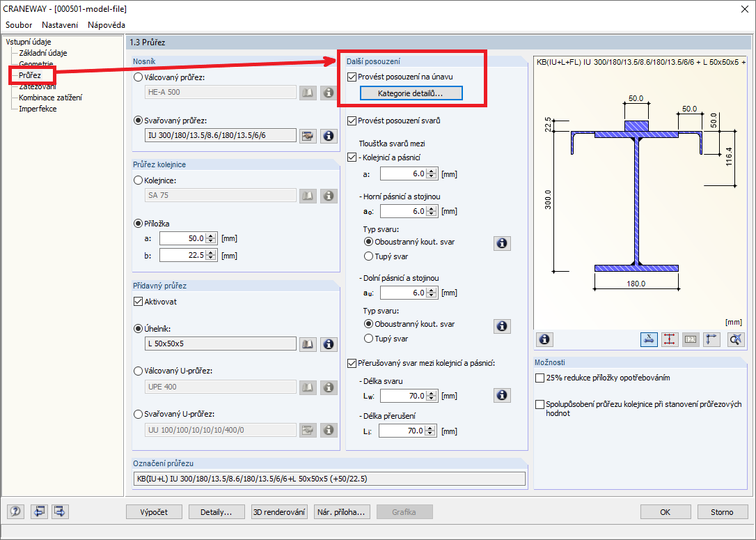The image size is (756, 540).
Task: Open the welded section editor icon
Action: tap(308, 135)
